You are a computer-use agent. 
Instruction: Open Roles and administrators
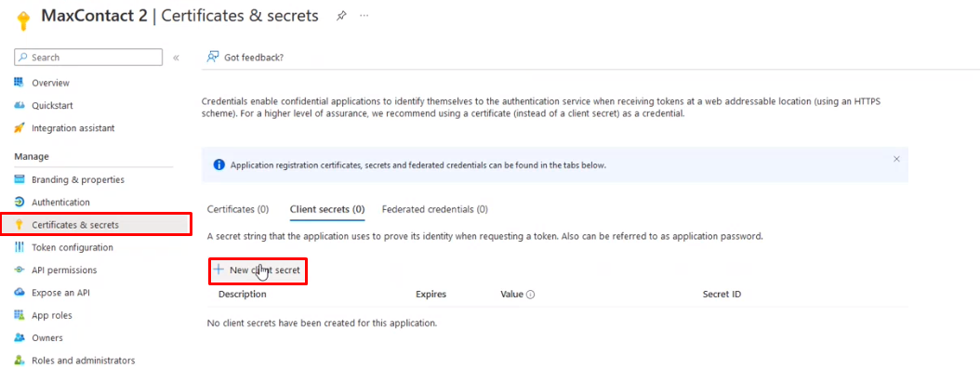83,361
